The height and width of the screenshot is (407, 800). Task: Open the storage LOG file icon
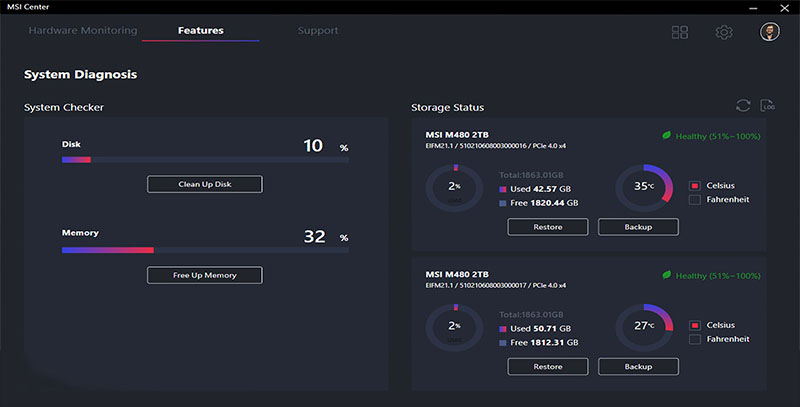767,106
